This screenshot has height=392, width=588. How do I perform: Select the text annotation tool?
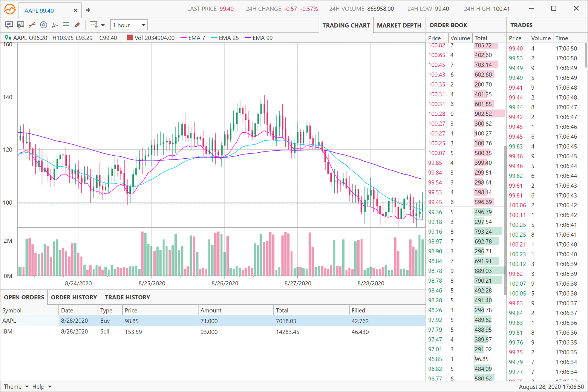tap(8, 24)
